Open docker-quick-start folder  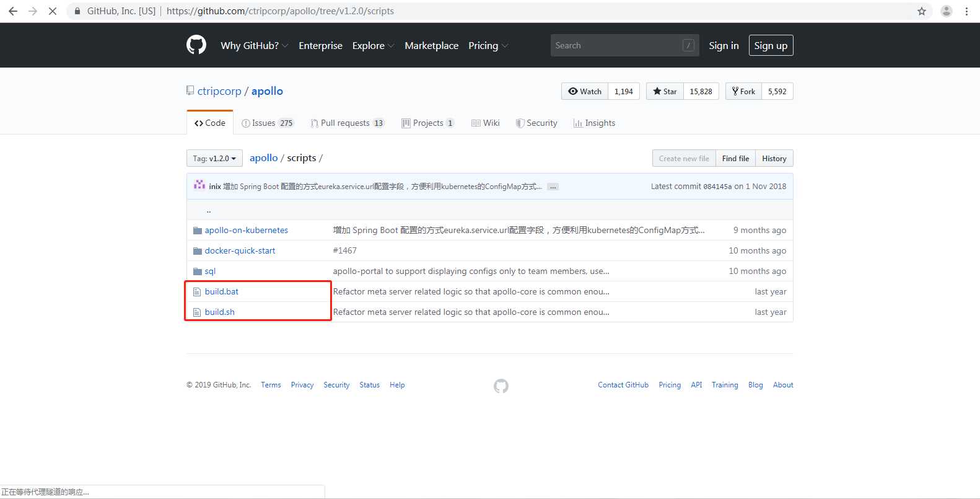click(240, 250)
